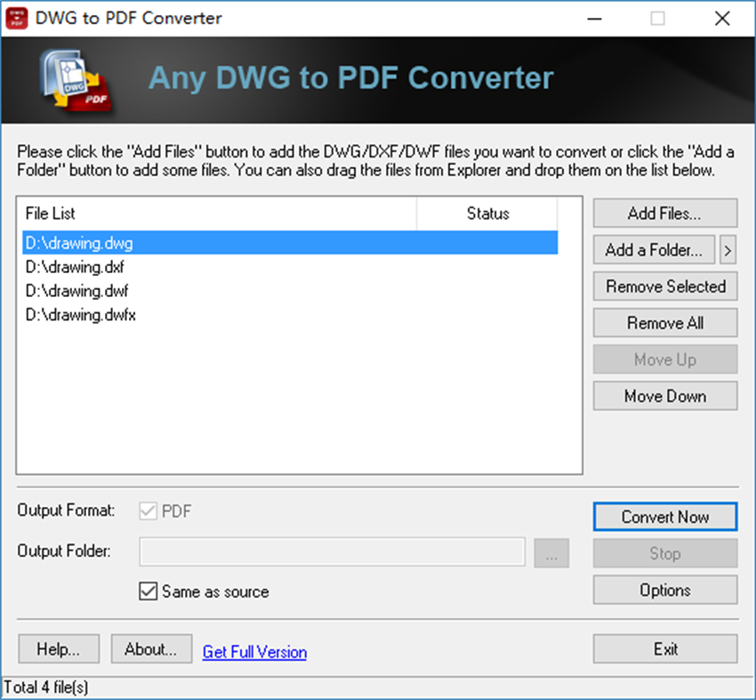Toggle the PDF output format checkbox

(x=147, y=511)
